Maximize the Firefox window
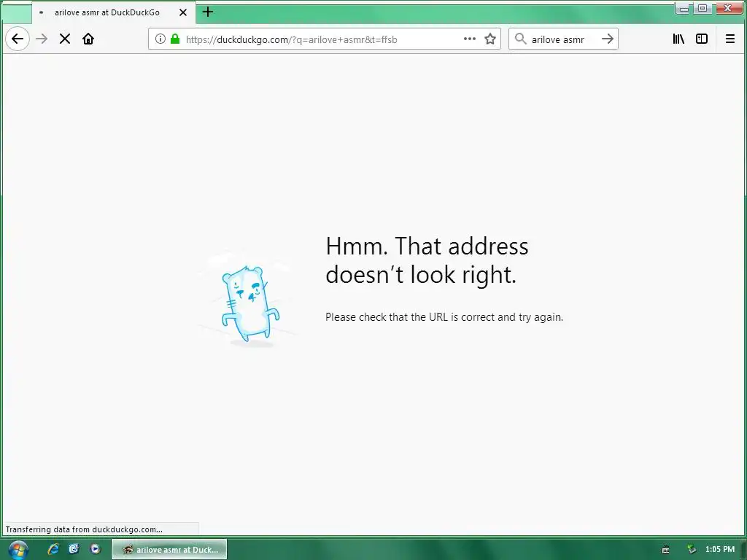 coord(703,8)
